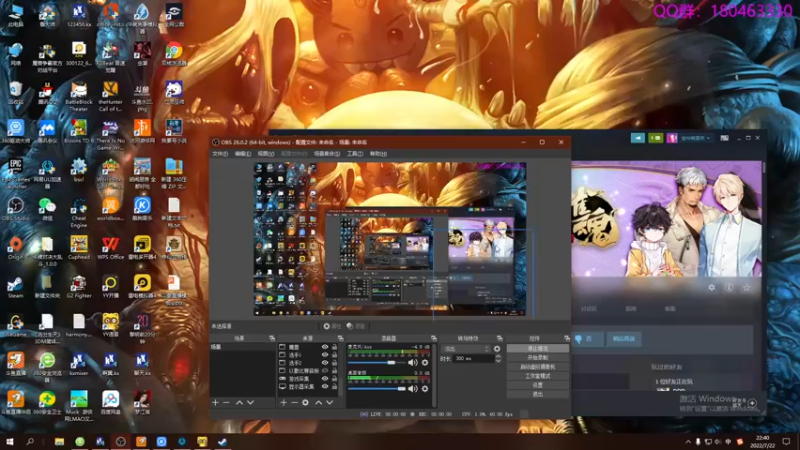Viewport: 800px width, 450px height.
Task: Remove the selected source with the minus icon
Action: coord(294,403)
